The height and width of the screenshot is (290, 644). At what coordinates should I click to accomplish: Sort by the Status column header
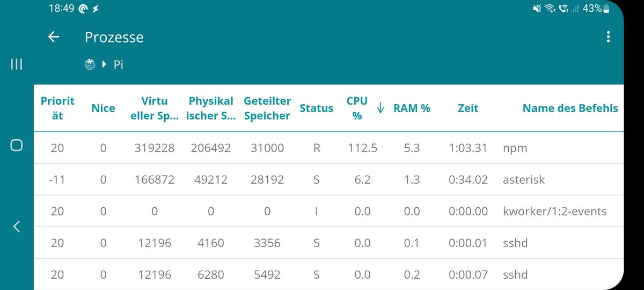pos(316,108)
